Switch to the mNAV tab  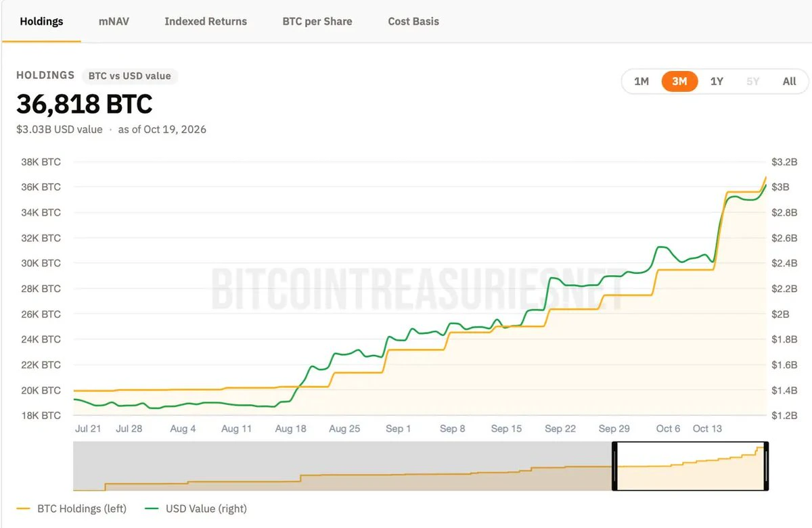point(114,22)
